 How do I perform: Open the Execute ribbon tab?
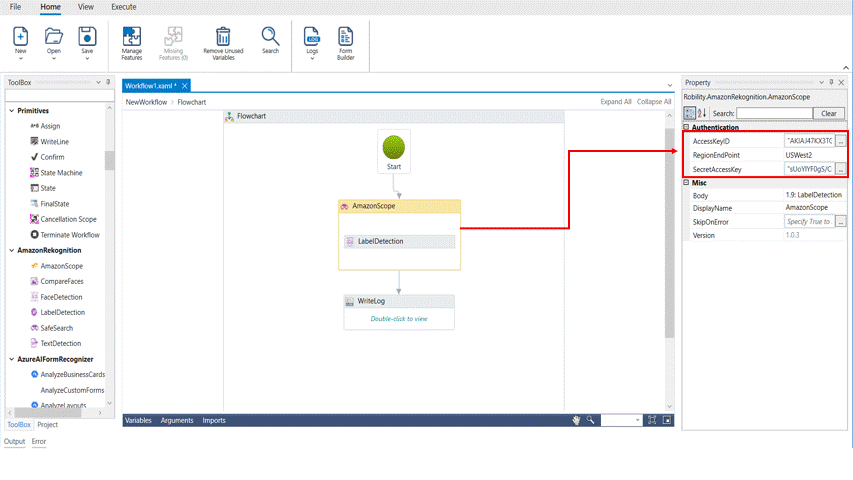[124, 7]
